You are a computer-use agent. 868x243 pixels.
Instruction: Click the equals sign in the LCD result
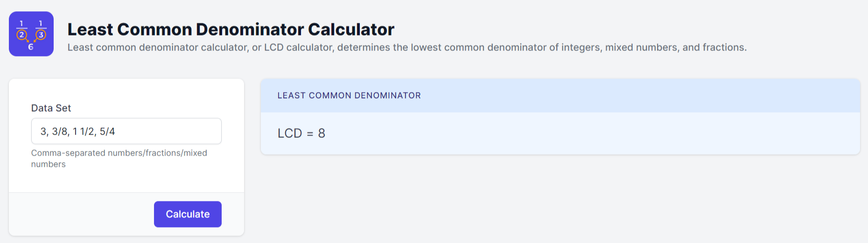coord(310,134)
